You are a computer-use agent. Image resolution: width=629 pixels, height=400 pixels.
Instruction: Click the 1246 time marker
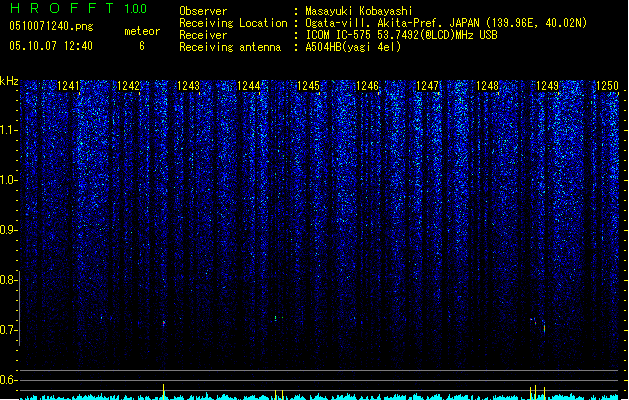(368, 86)
